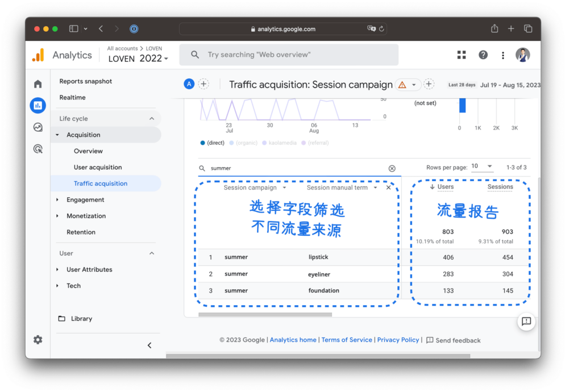Collapse the Acquisition tree item
The image size is (582, 392).
(x=57, y=135)
